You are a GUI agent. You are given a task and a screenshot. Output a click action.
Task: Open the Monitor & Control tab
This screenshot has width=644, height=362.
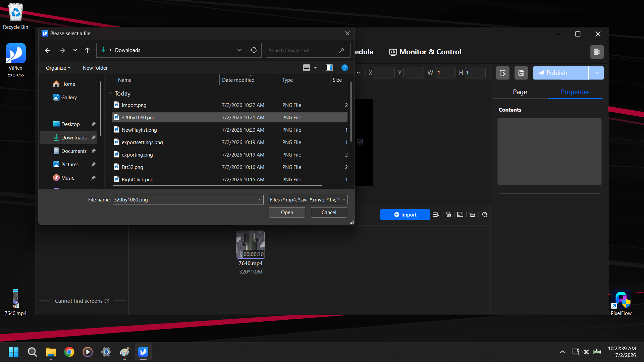(425, 52)
